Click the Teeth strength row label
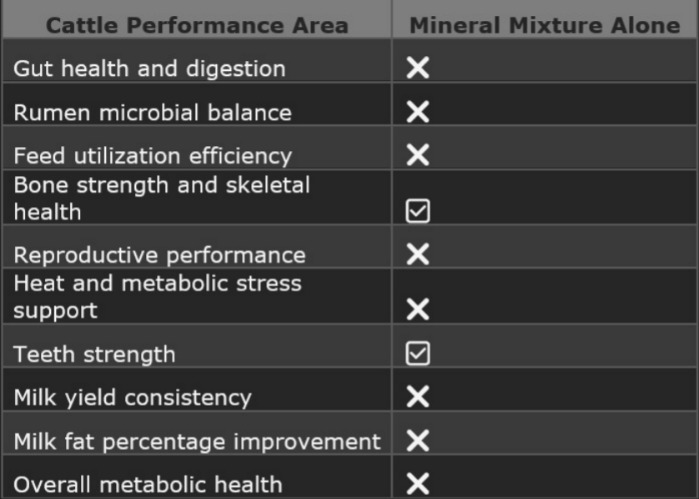Image resolution: width=699 pixels, height=499 pixels. click(94, 354)
